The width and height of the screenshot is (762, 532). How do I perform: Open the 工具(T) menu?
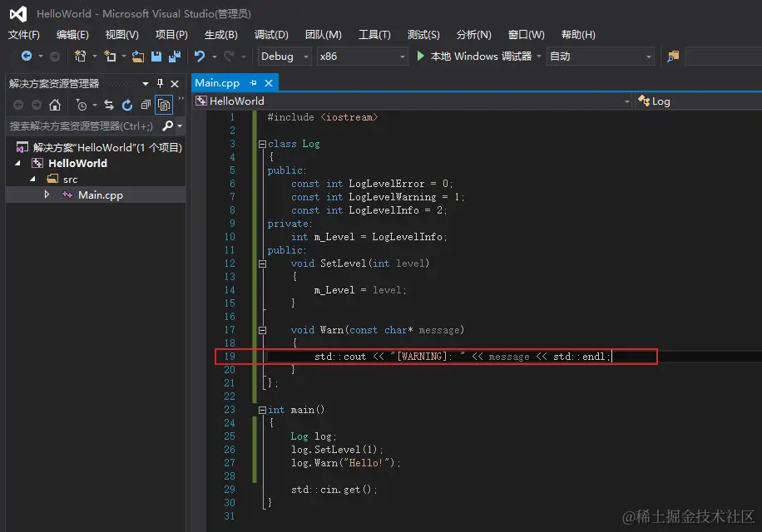click(374, 34)
